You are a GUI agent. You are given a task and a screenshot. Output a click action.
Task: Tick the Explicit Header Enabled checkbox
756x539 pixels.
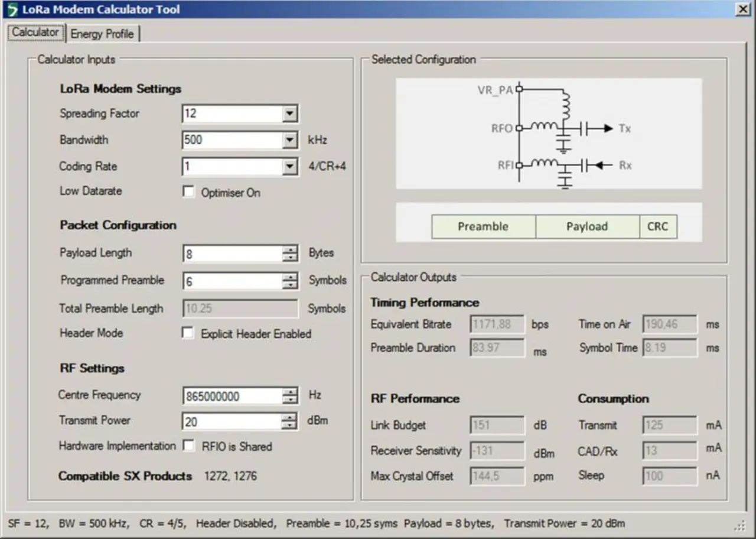[x=188, y=333]
